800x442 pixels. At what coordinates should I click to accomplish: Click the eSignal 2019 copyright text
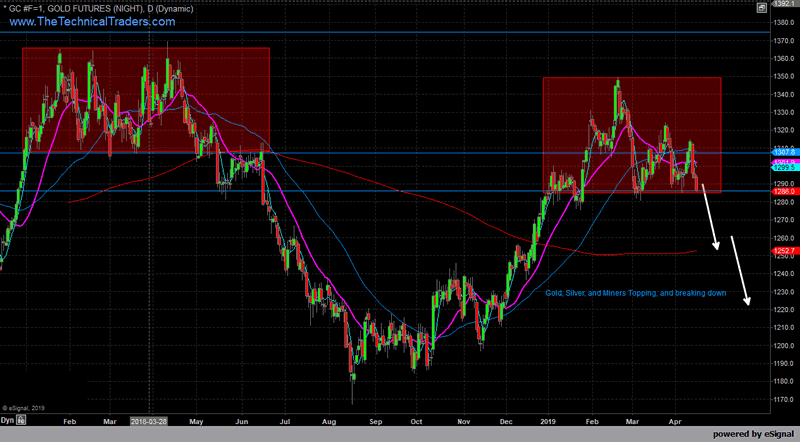coord(25,407)
